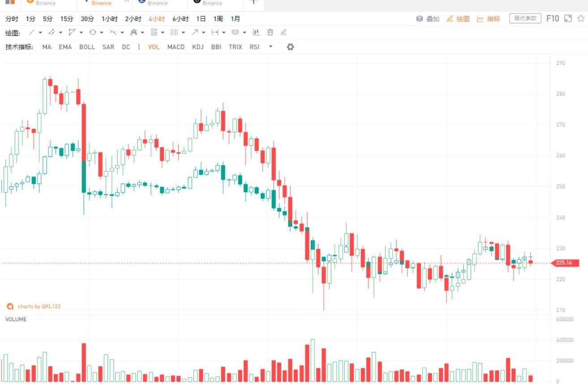Toggle the VOL volume indicator
The image size is (588, 384).
[x=154, y=47]
